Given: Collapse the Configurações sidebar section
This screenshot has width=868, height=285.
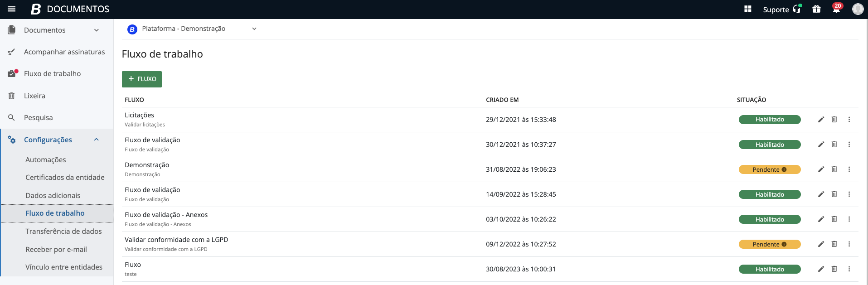Looking at the screenshot, I should coord(96,140).
